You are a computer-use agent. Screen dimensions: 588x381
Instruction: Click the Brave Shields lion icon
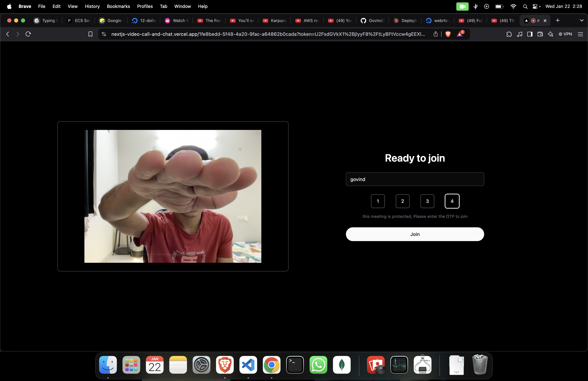pyautogui.click(x=448, y=34)
